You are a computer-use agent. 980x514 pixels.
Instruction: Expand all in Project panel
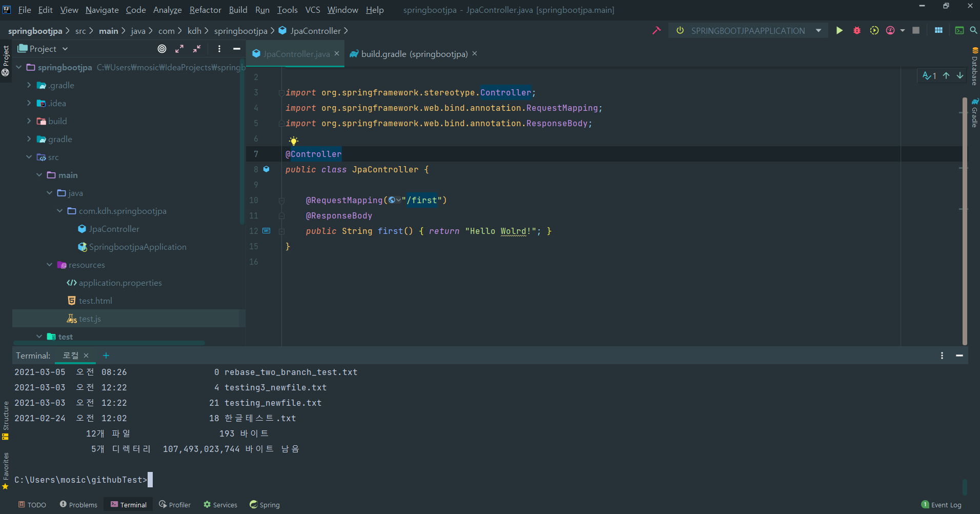(x=179, y=49)
